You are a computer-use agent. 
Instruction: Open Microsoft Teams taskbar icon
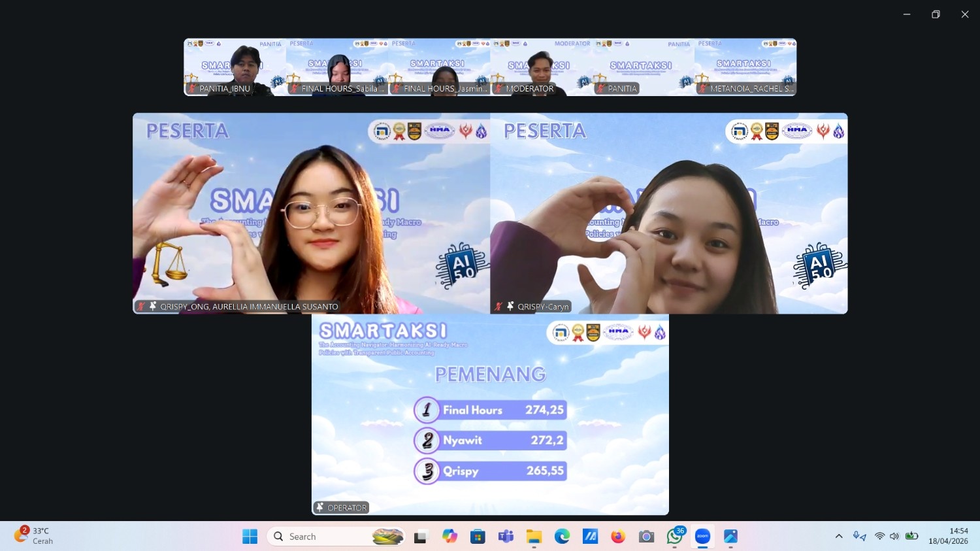(x=506, y=537)
